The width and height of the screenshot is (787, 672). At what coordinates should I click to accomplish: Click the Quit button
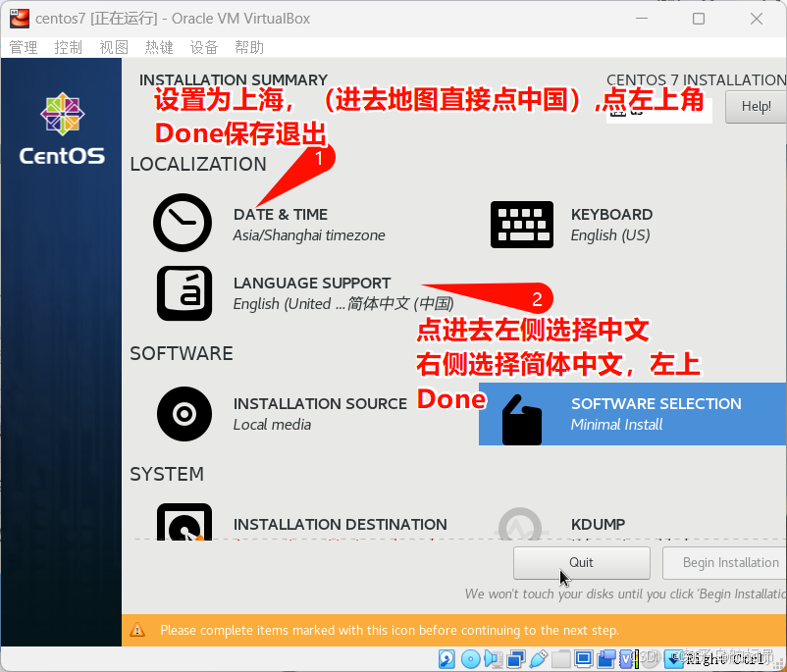pyautogui.click(x=581, y=562)
